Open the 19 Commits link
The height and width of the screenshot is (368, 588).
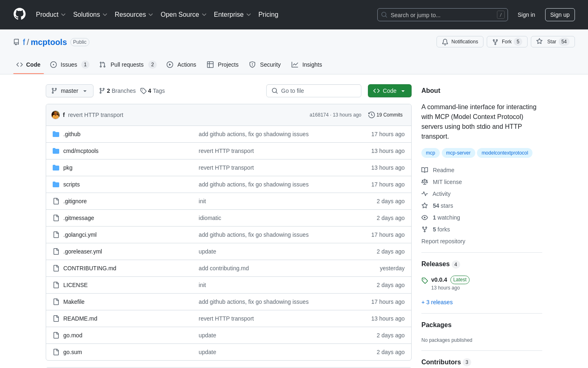tap(385, 115)
